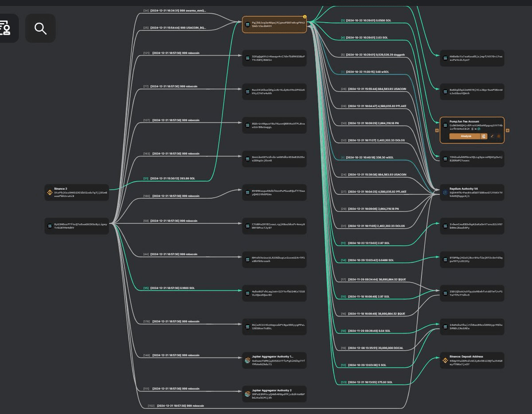
Task: Select the Binance 2 wallet node
Action: click(x=76, y=192)
